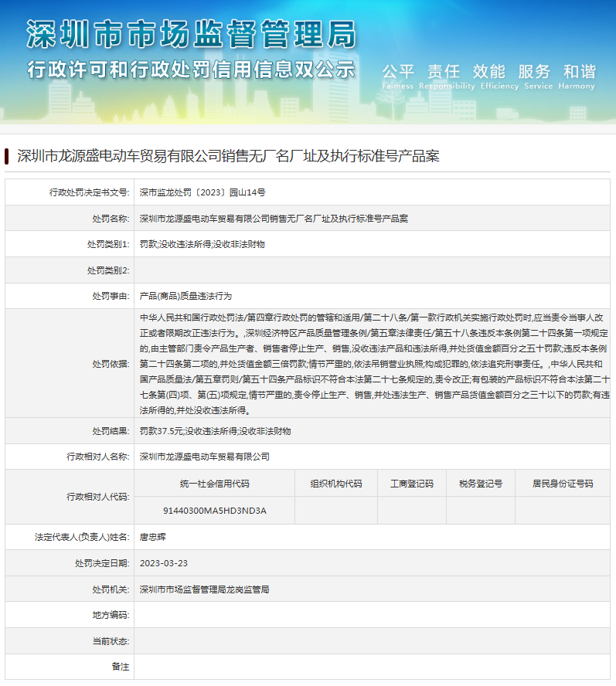This screenshot has height=686, width=616.
Task: Click the 深圳市市场监督管理局 banner title
Action: point(192,35)
